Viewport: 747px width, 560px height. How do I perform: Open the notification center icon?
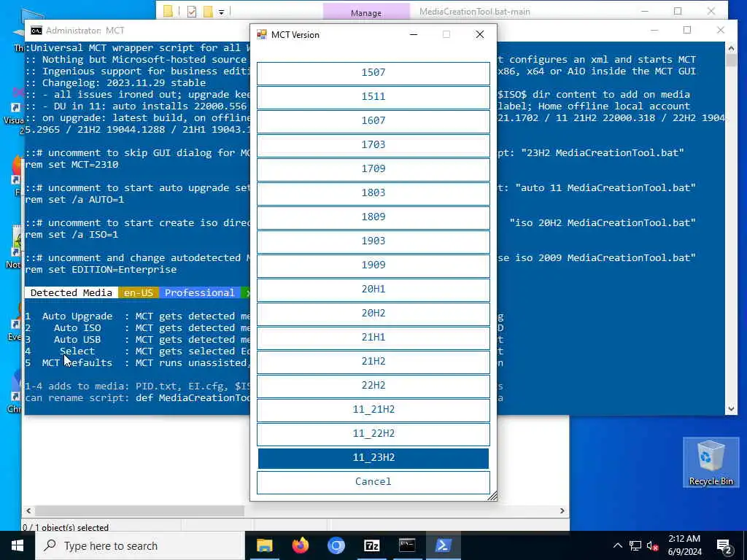(x=724, y=545)
